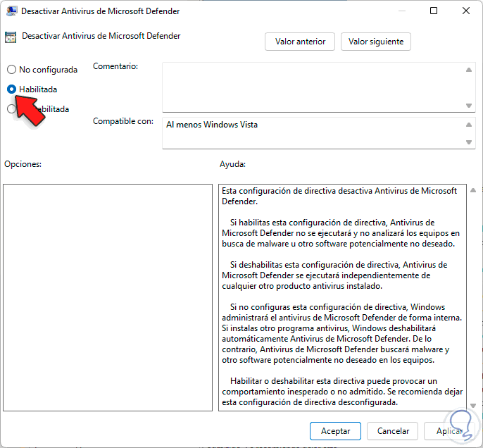Click the empty Opciones panel
The width and height of the screenshot is (483, 448).
pyautogui.click(x=108, y=297)
